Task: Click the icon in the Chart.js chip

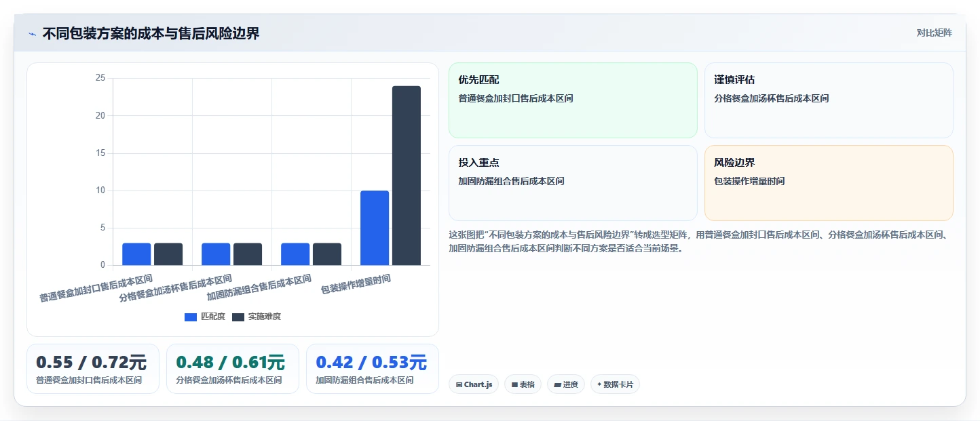Action: [x=459, y=384]
